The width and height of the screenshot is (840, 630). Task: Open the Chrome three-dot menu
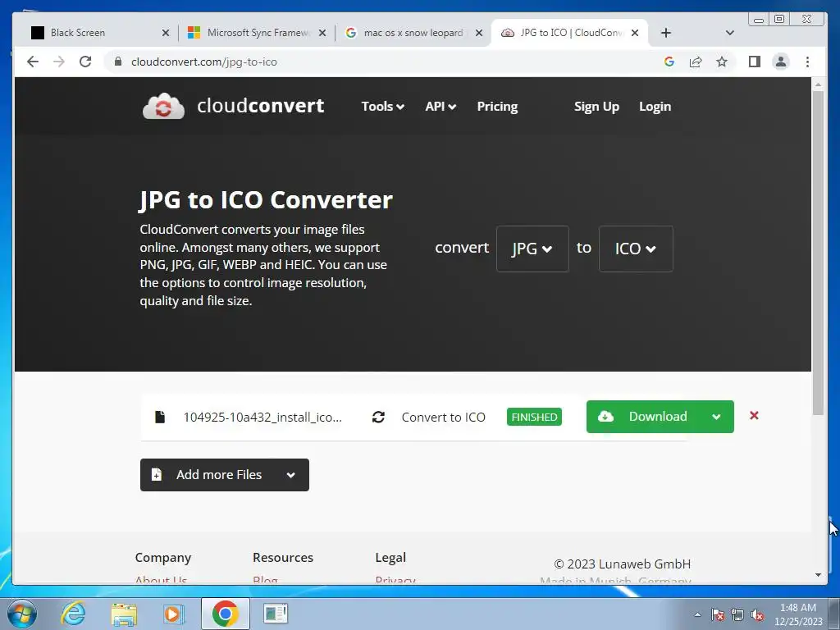click(x=807, y=62)
